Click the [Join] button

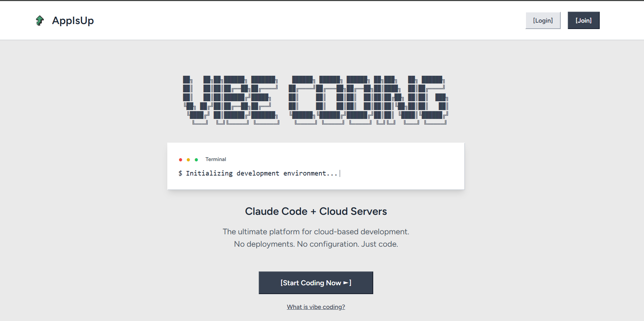(583, 21)
